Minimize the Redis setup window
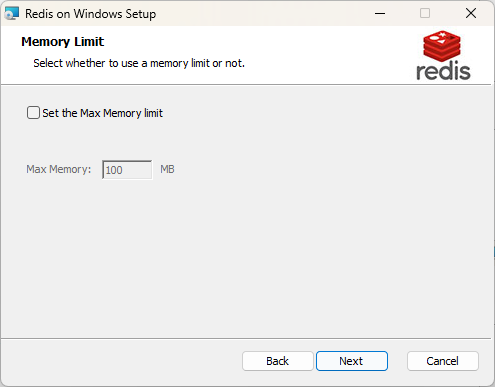Viewport: 495px width, 387px height. pyautogui.click(x=380, y=13)
